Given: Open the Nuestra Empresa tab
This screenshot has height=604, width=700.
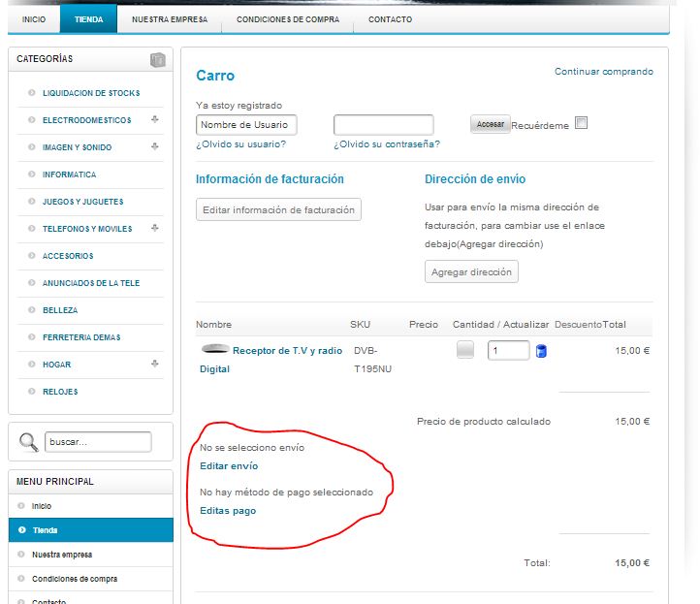Looking at the screenshot, I should (x=170, y=19).
